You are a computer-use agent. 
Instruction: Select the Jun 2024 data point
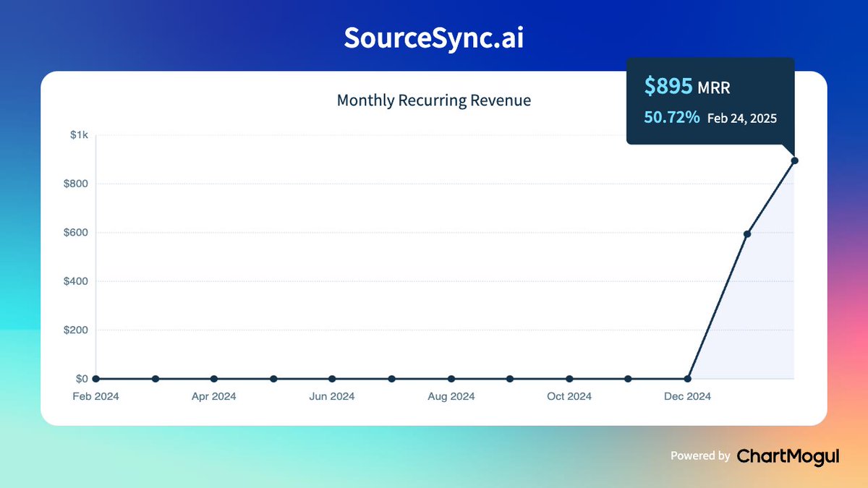tap(332, 378)
